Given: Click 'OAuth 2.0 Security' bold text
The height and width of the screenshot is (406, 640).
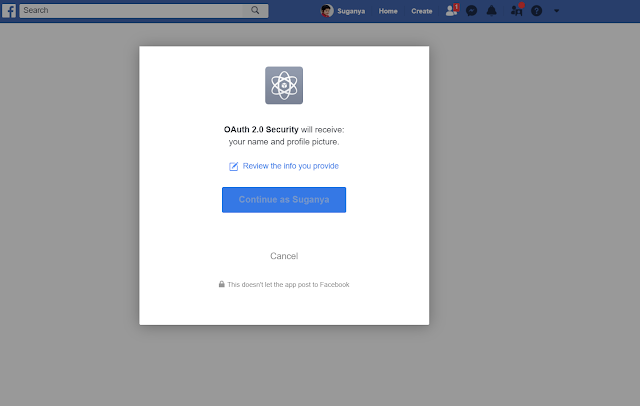Looking at the screenshot, I should tap(261, 130).
